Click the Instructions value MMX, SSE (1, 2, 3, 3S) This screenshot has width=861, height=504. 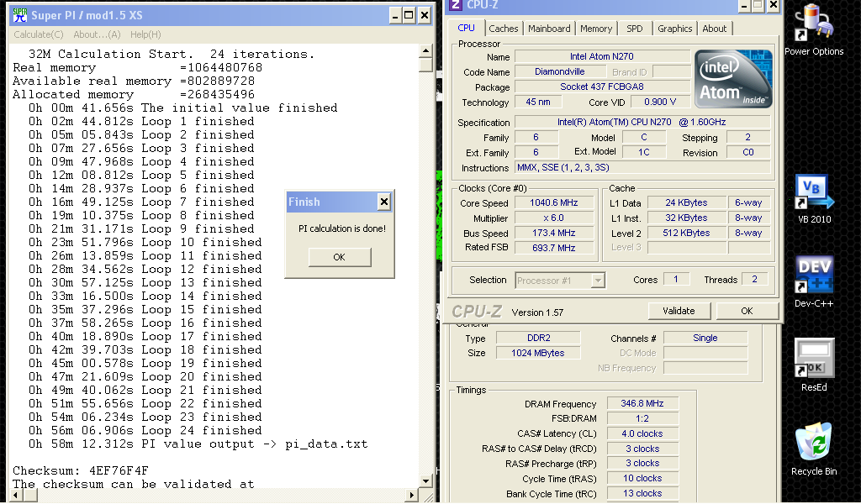click(x=642, y=168)
